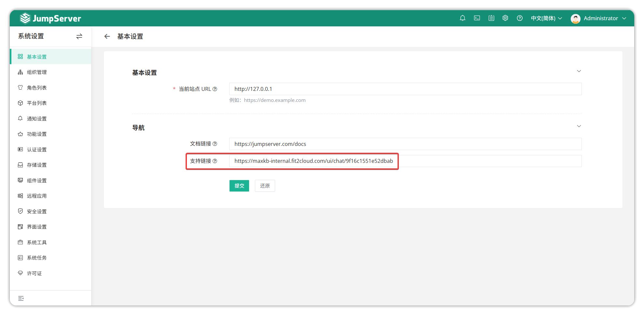Open 系统任务 in the sidebar menu
The image size is (644, 312).
[50, 258]
